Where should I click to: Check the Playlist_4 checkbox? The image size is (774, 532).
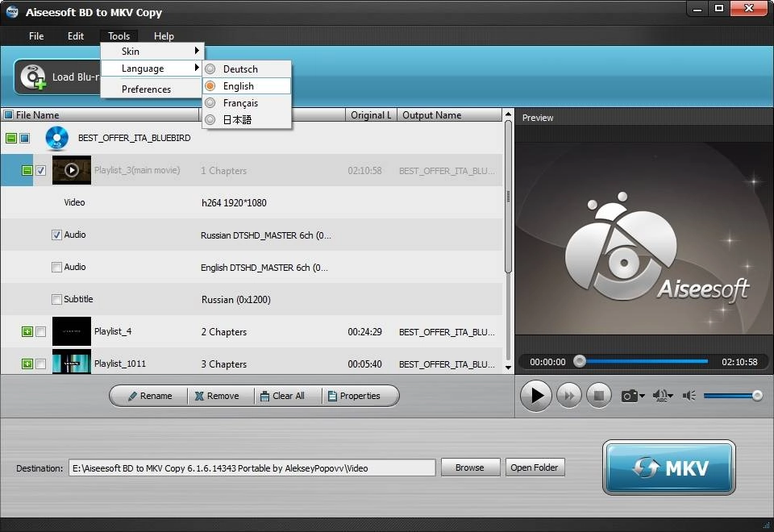[41, 331]
